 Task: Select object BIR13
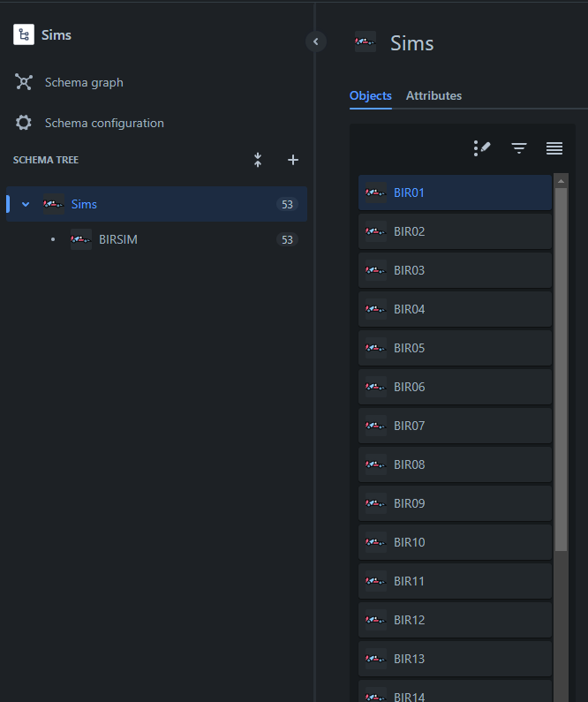coord(455,659)
